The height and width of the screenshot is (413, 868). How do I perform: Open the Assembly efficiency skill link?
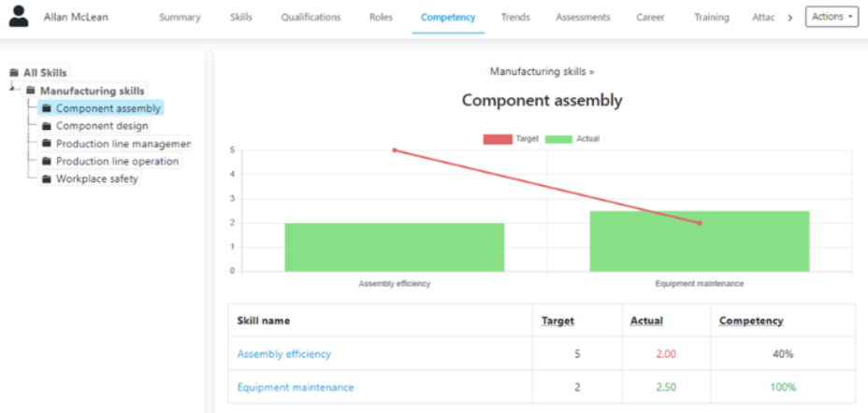pyautogui.click(x=283, y=354)
